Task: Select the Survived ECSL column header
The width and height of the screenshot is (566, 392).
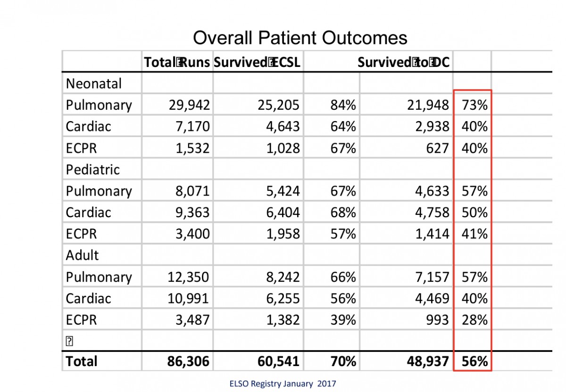Action: 257,62
